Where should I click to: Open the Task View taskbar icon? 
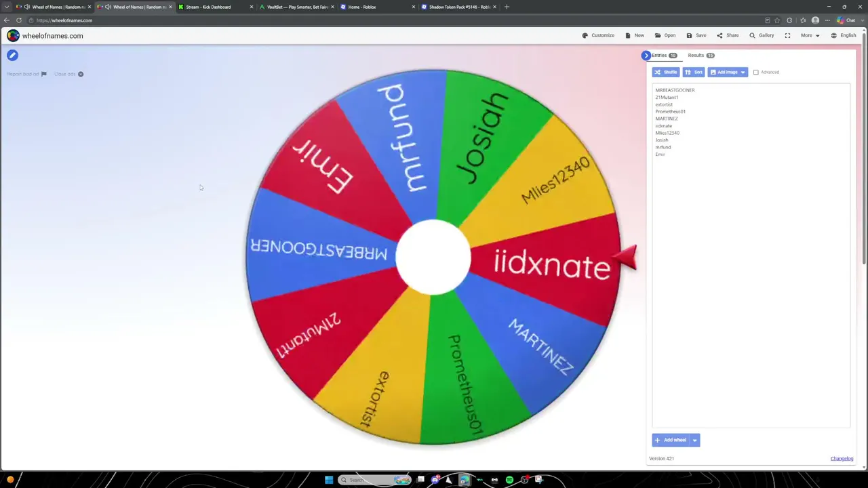tap(420, 480)
